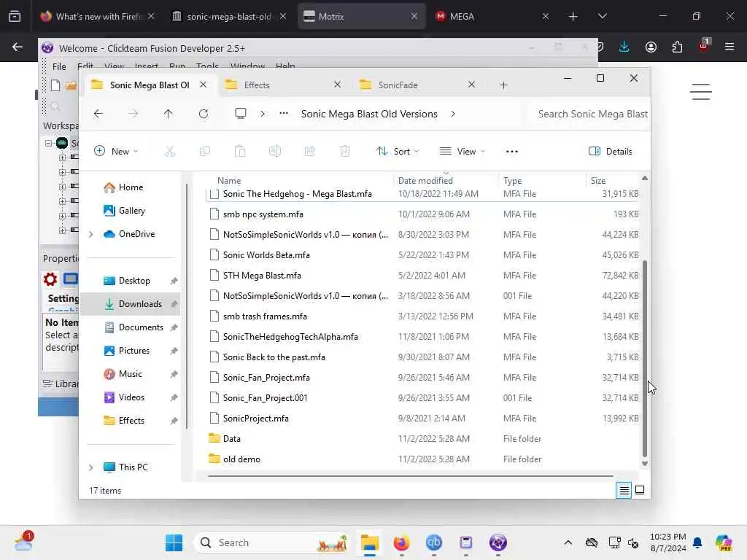Open Firefox account icon
The height and width of the screenshot is (560, 747).
(x=651, y=47)
